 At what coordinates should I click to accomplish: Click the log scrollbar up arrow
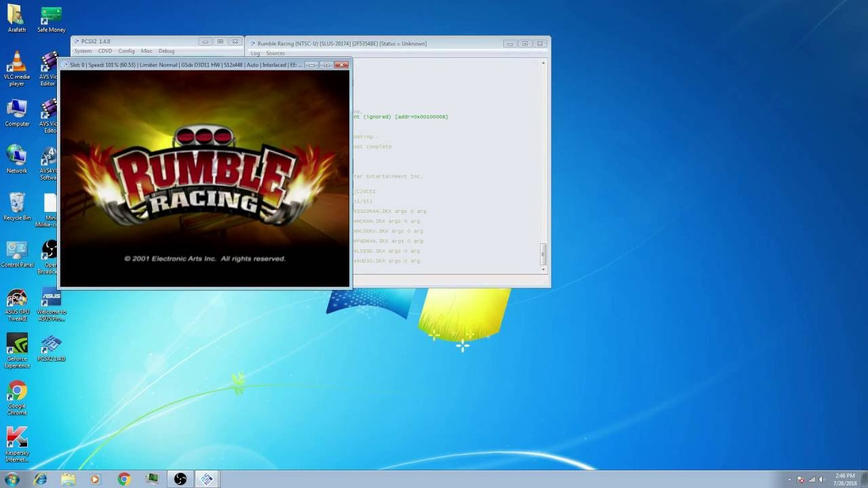(x=543, y=63)
